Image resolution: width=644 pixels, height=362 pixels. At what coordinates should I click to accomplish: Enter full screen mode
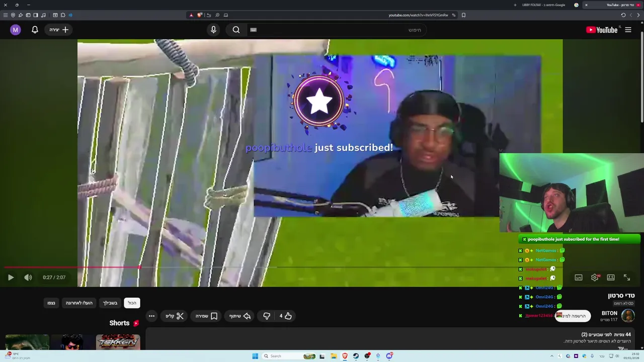627,278
